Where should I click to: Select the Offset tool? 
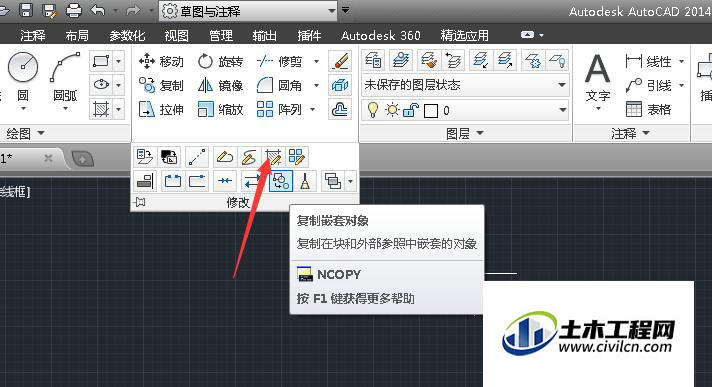tap(340, 109)
